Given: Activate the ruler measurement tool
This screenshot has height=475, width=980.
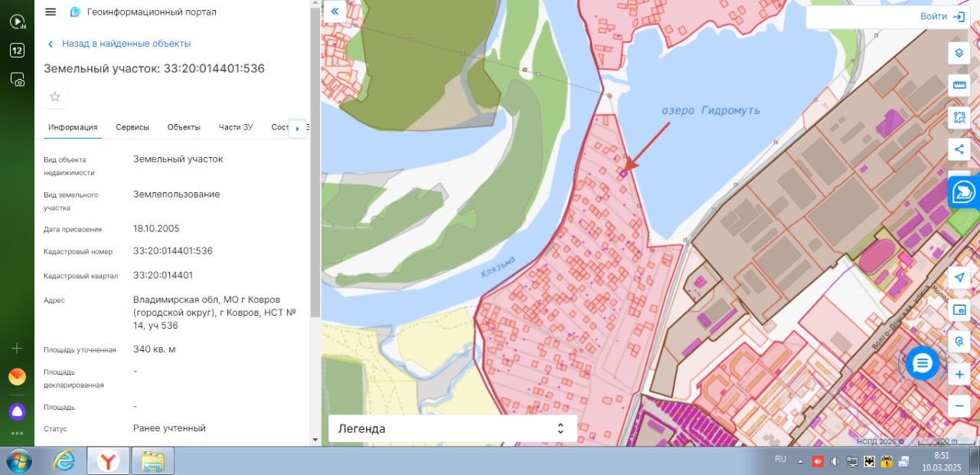Looking at the screenshot, I should click(959, 85).
